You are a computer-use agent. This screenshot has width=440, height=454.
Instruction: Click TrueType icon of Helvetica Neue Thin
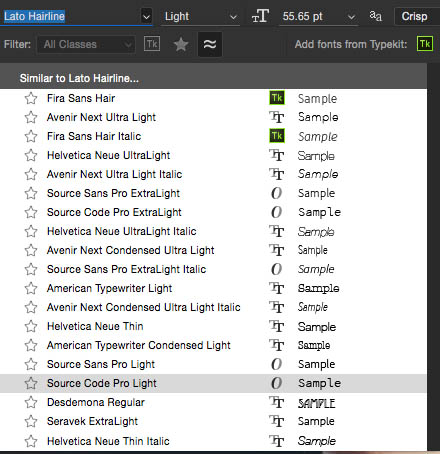(277, 326)
